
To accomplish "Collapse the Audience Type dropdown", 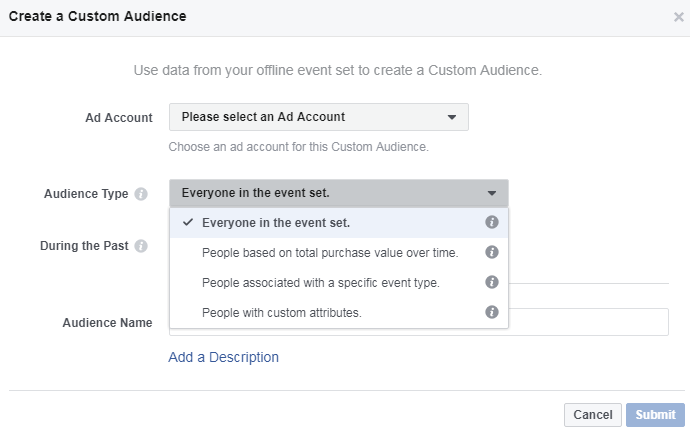I will (338, 193).
